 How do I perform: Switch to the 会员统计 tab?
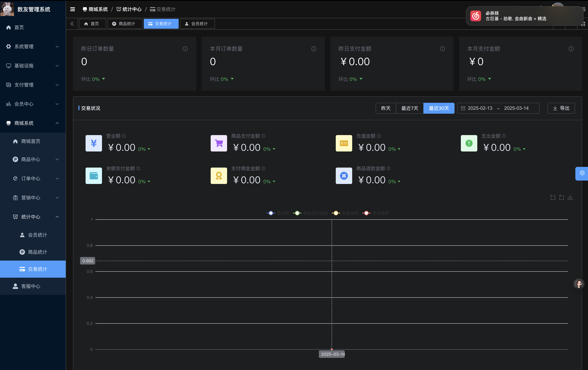pos(197,24)
